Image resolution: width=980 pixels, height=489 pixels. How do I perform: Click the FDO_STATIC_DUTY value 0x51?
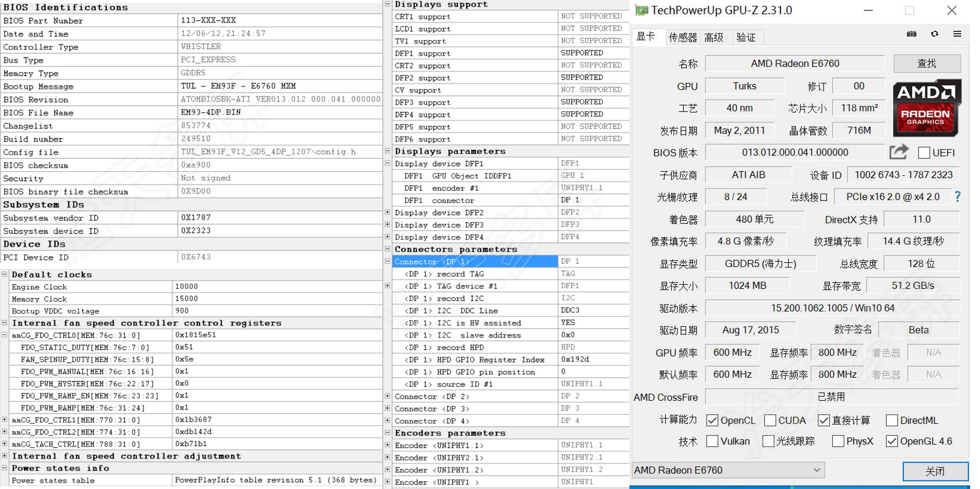coord(184,347)
